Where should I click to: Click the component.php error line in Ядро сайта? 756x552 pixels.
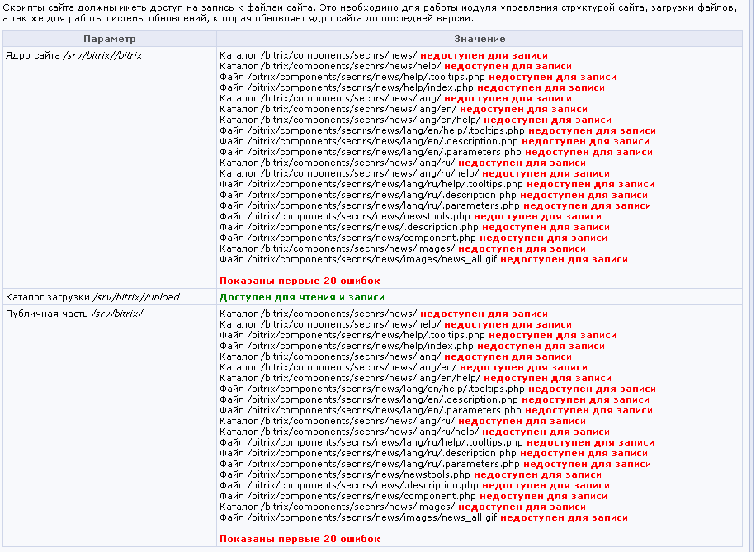pos(413,238)
